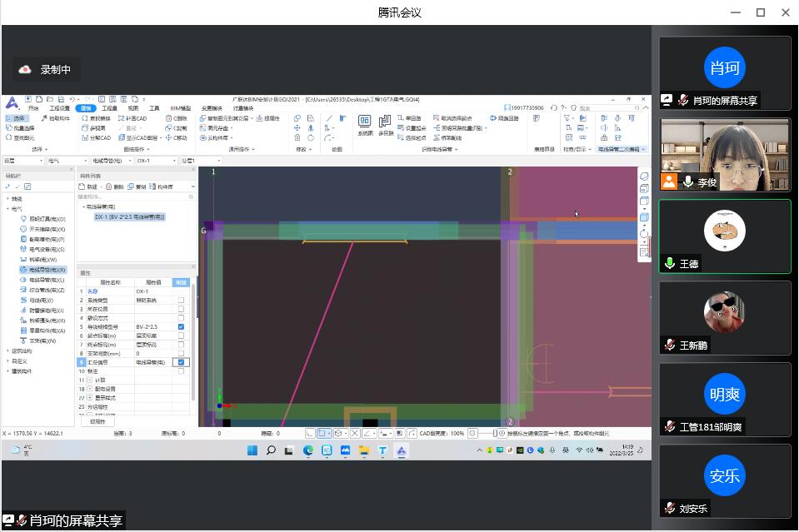Uncheck the 导线规格型号 attach checkbox
This screenshot has width=799, height=532.
coord(181,327)
